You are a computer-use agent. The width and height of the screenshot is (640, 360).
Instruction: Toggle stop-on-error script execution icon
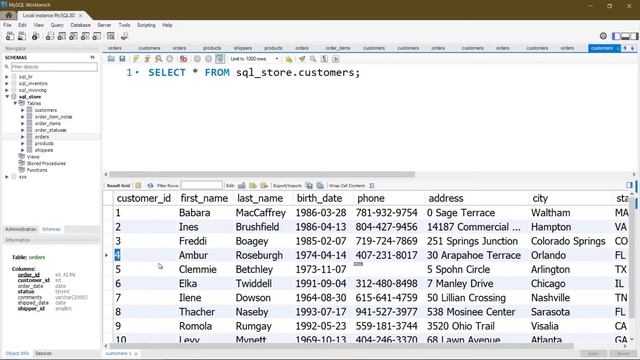click(183, 59)
